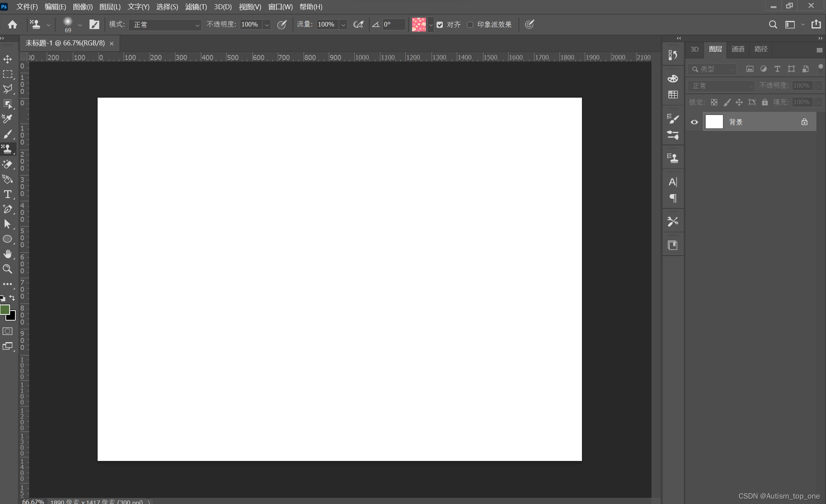The image size is (826, 504).
Task: Select the Eyedropper tool
Action: point(7,119)
